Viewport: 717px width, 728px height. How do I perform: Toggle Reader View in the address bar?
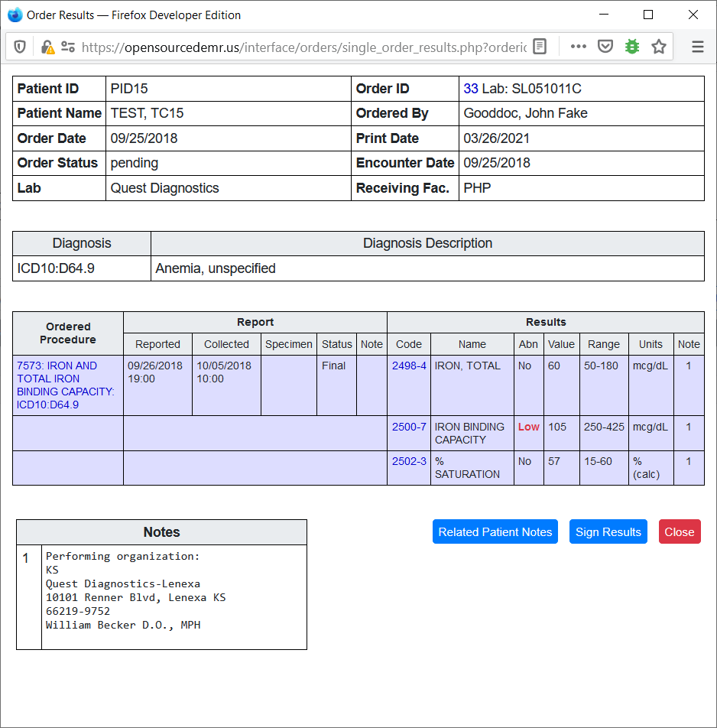(540, 46)
